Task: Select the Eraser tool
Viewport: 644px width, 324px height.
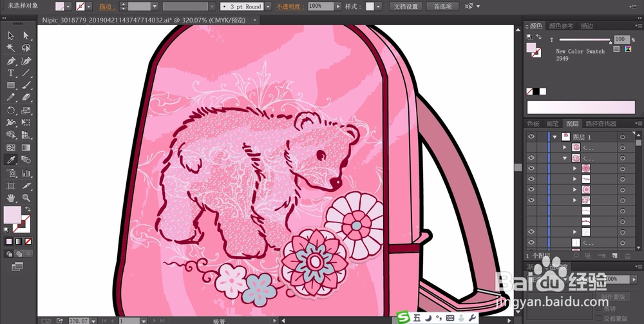Action: point(26,98)
